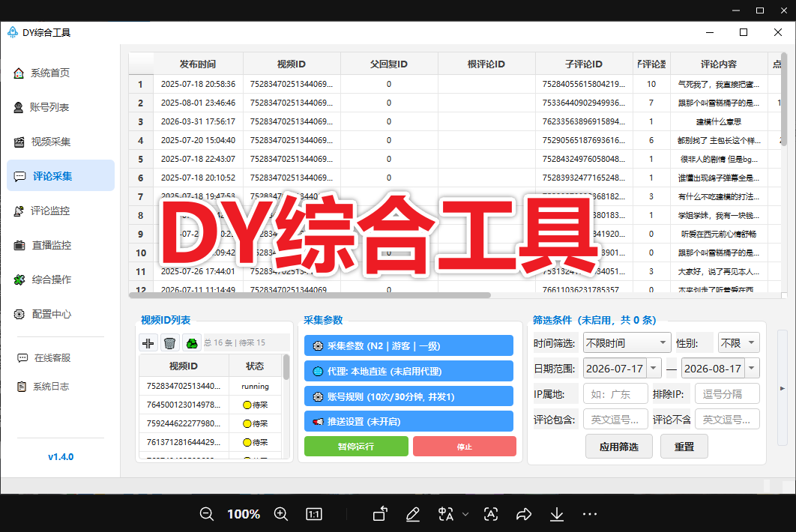Viewport: 796px width, 532px height.
Task: Click the 评论不含 input field
Action: tap(728, 420)
